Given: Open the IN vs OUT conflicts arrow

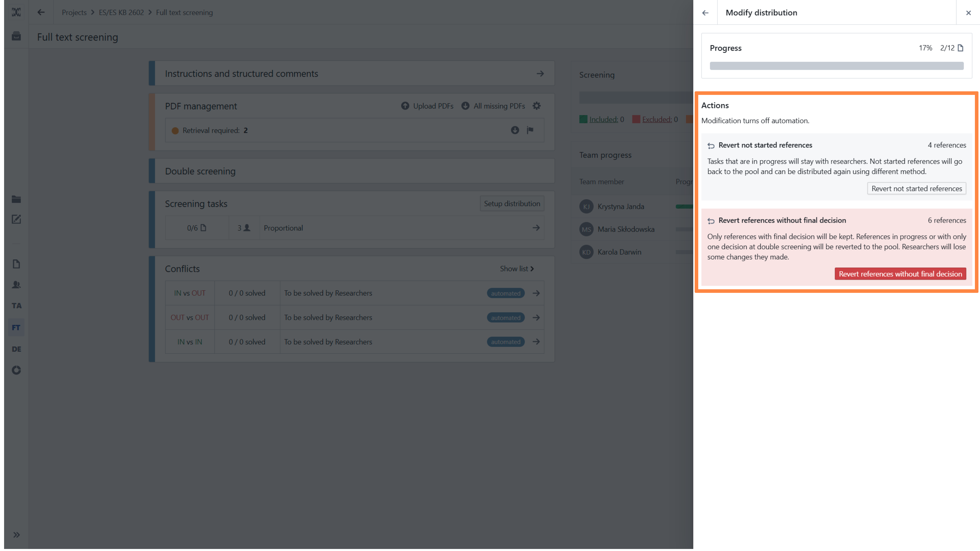Looking at the screenshot, I should (x=536, y=293).
